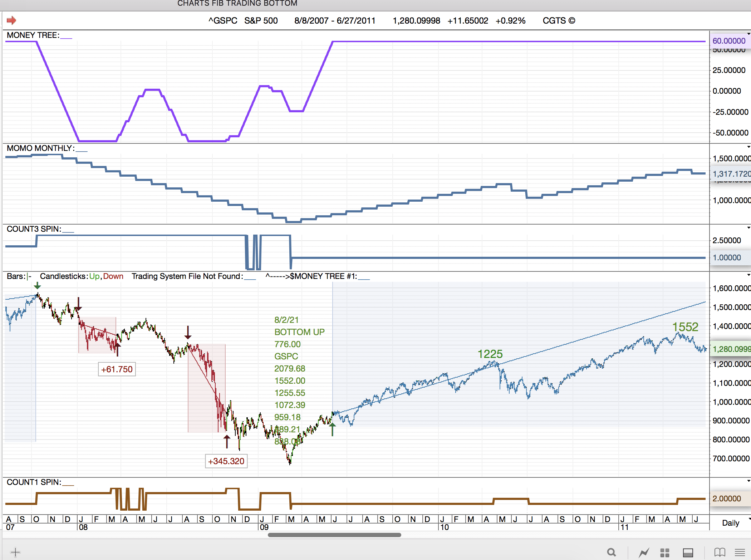Viewport: 751px width, 560px height.
Task: Click the magnifying glass search icon
Action: tap(612, 552)
